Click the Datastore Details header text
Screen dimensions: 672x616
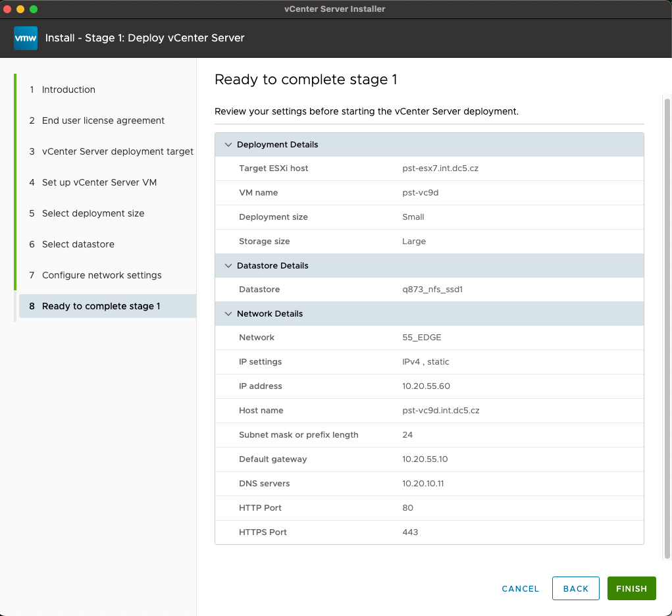[x=272, y=266]
